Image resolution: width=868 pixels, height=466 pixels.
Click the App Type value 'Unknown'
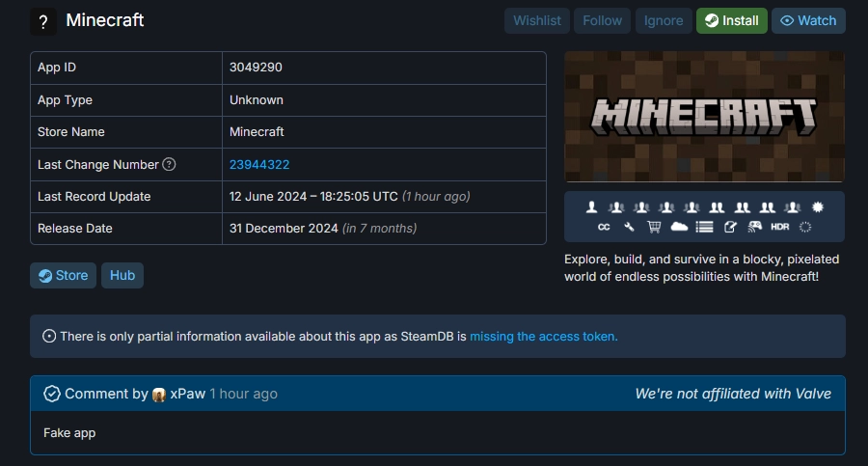pyautogui.click(x=257, y=99)
